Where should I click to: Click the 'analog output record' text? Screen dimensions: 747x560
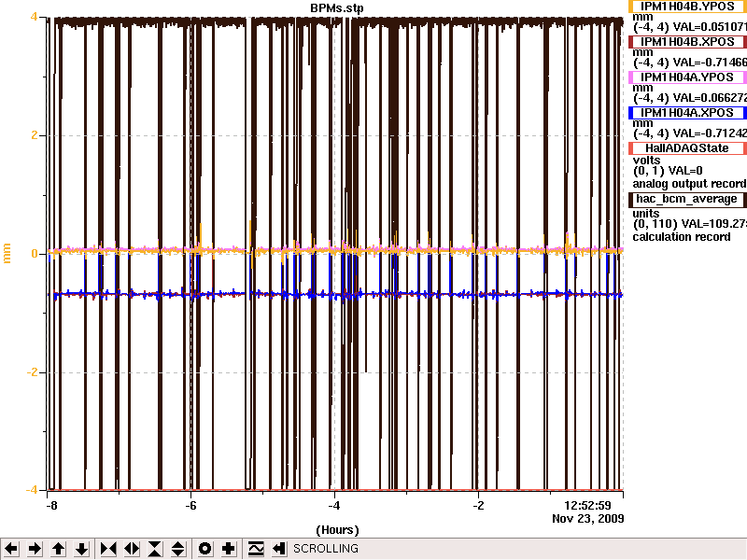coord(689,184)
